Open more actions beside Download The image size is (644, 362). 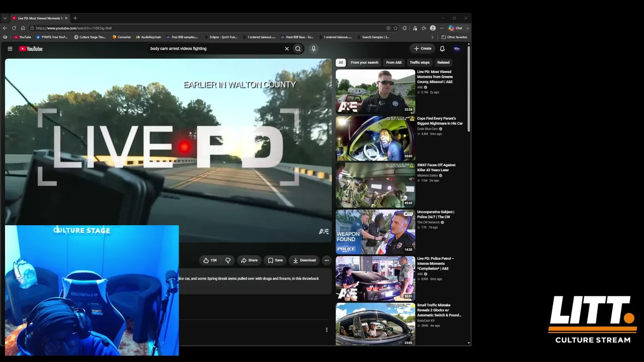tap(327, 260)
